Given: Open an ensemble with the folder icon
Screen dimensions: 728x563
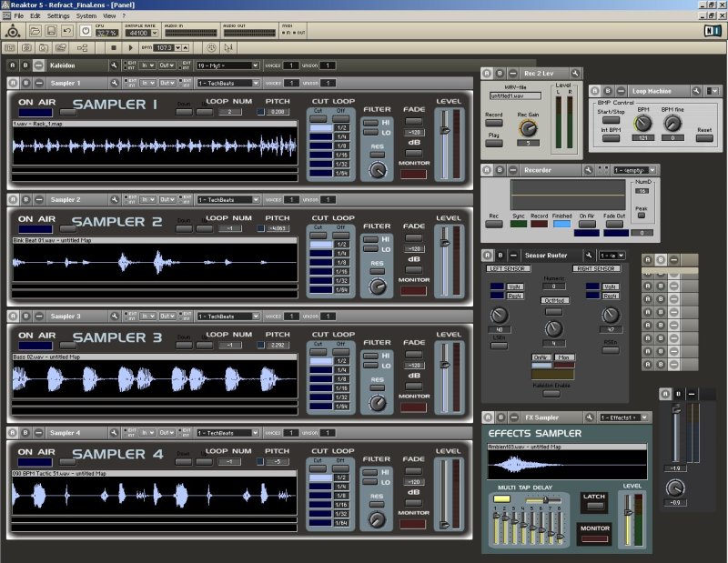Looking at the screenshot, I should [x=35, y=31].
